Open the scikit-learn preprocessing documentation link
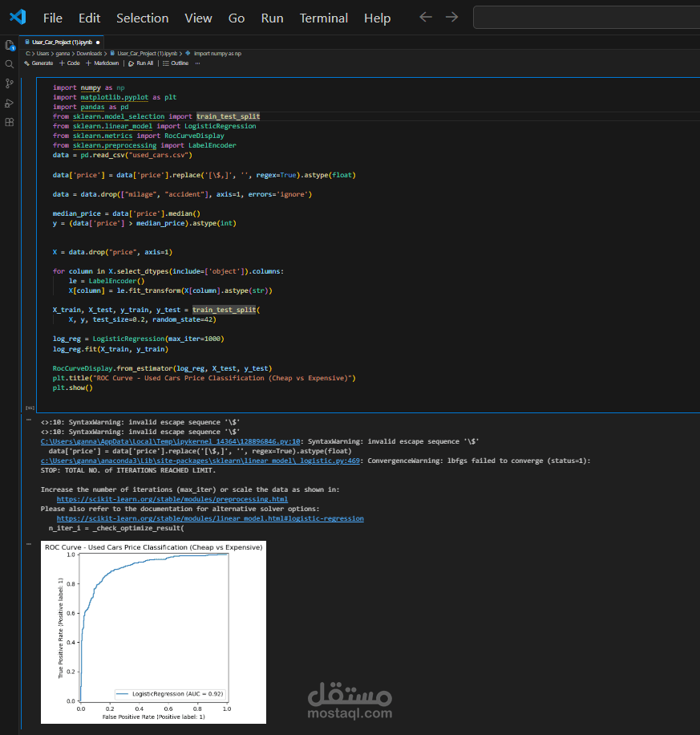700x735 pixels. tap(173, 498)
